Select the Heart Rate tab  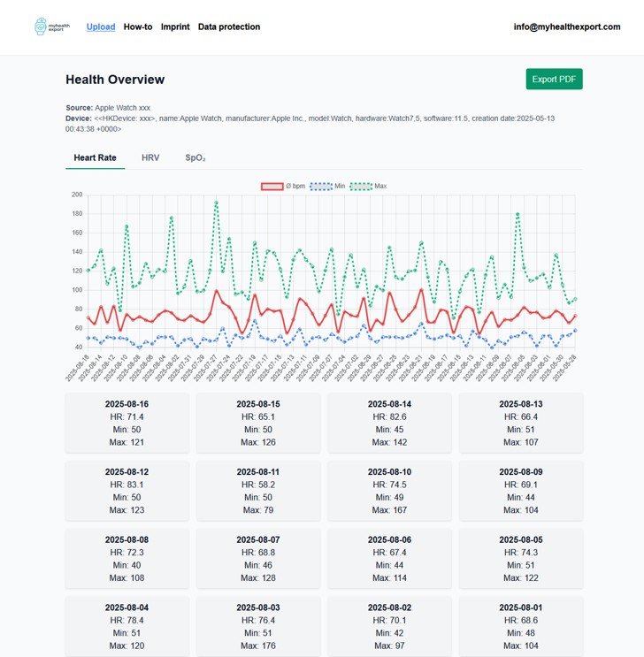[95, 157]
